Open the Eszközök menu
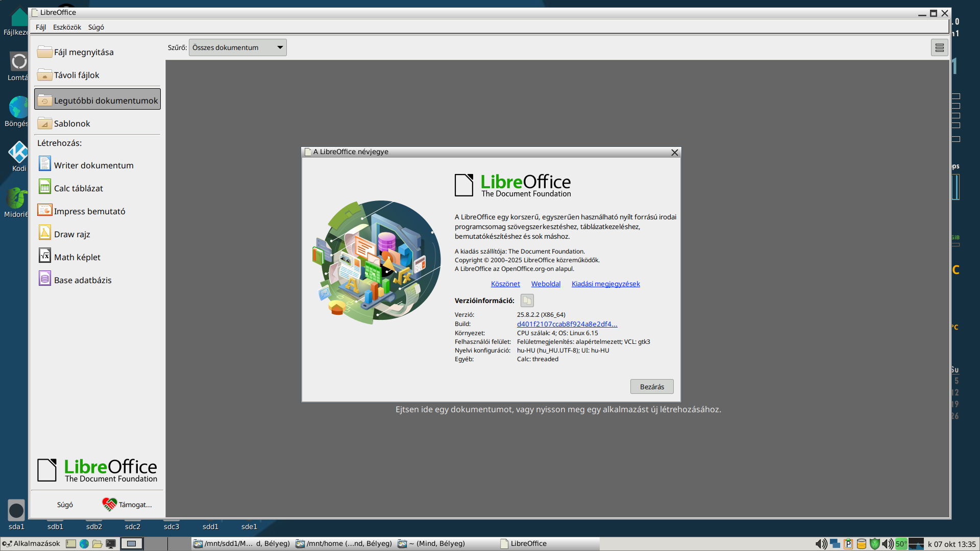980x551 pixels. pyautogui.click(x=67, y=27)
